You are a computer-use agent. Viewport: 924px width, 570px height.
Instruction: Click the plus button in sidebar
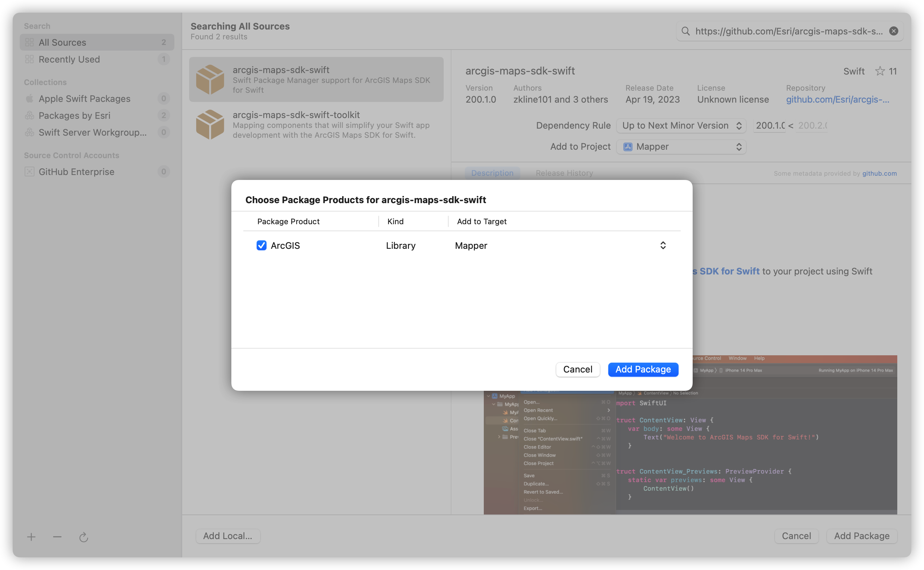(x=31, y=537)
